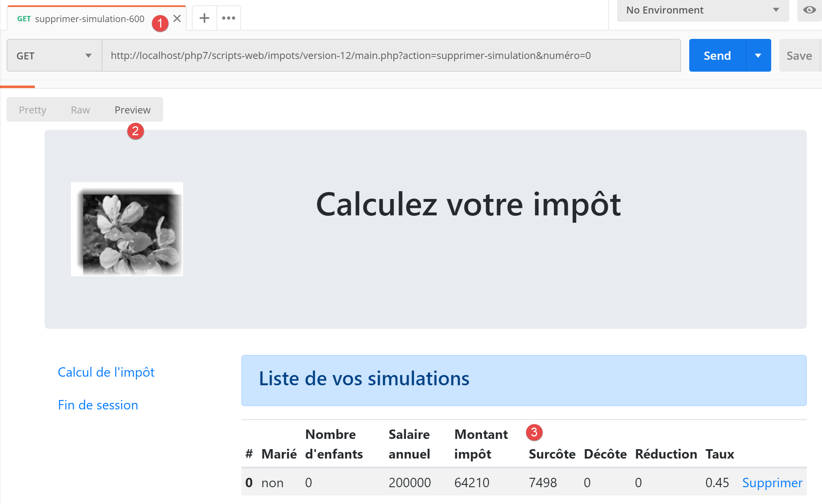
Task: Open the tab options ellipsis menu
Action: pos(228,18)
